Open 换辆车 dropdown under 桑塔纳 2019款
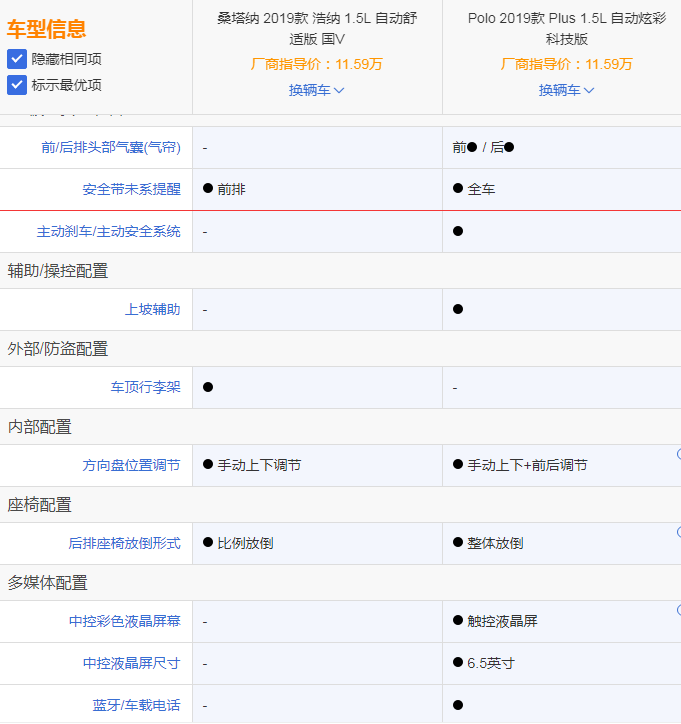Image resolution: width=681 pixels, height=724 pixels. pos(316,90)
